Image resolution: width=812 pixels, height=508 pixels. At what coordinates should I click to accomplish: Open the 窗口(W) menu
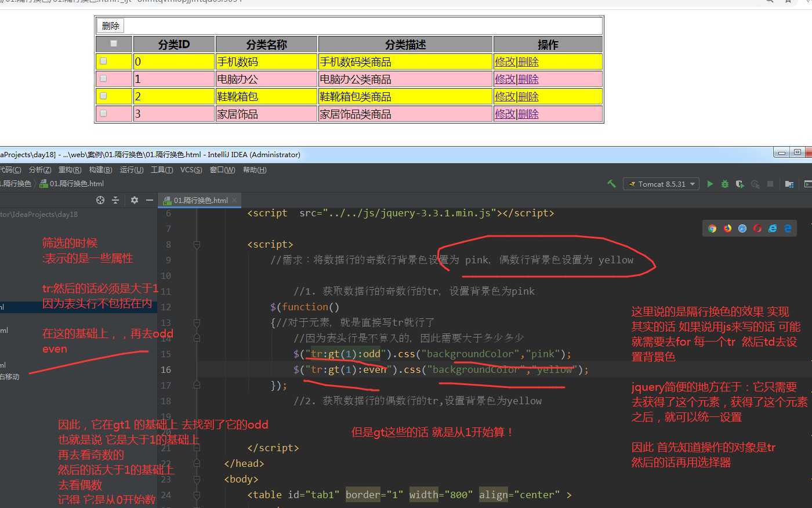click(223, 170)
